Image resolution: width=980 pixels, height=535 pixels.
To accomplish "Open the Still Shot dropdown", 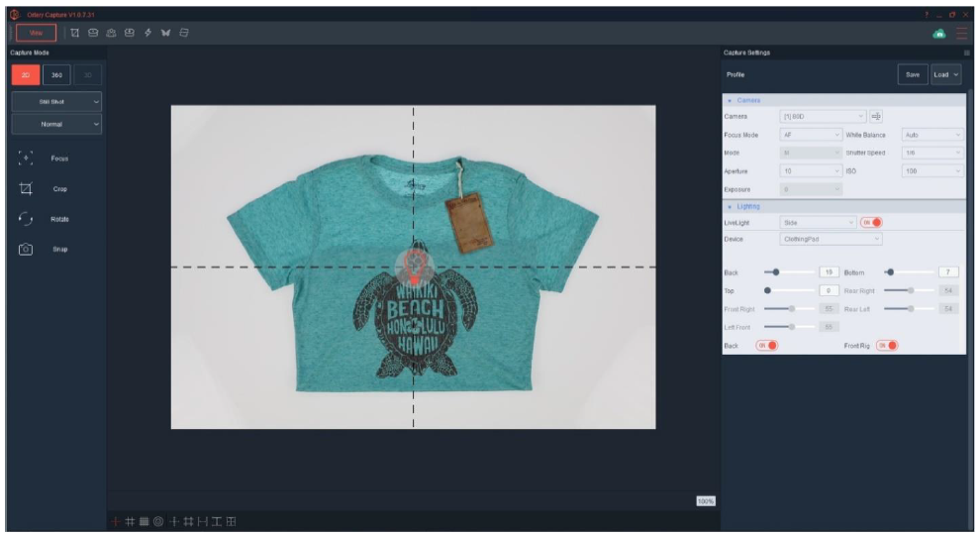I will [x=56, y=101].
